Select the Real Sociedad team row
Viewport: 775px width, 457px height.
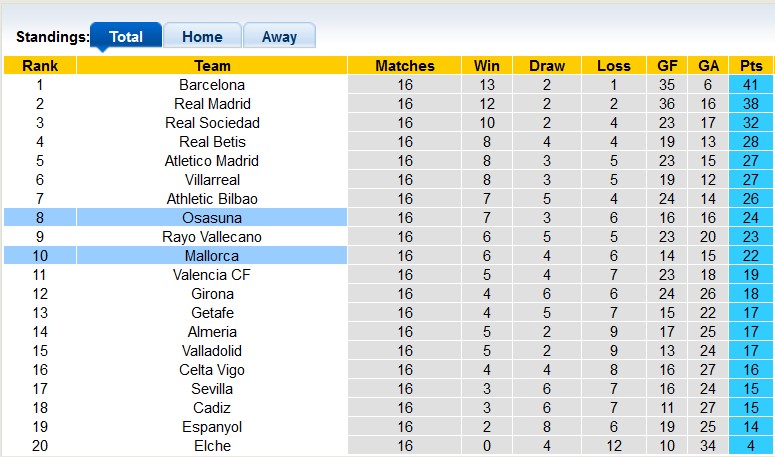212,123
